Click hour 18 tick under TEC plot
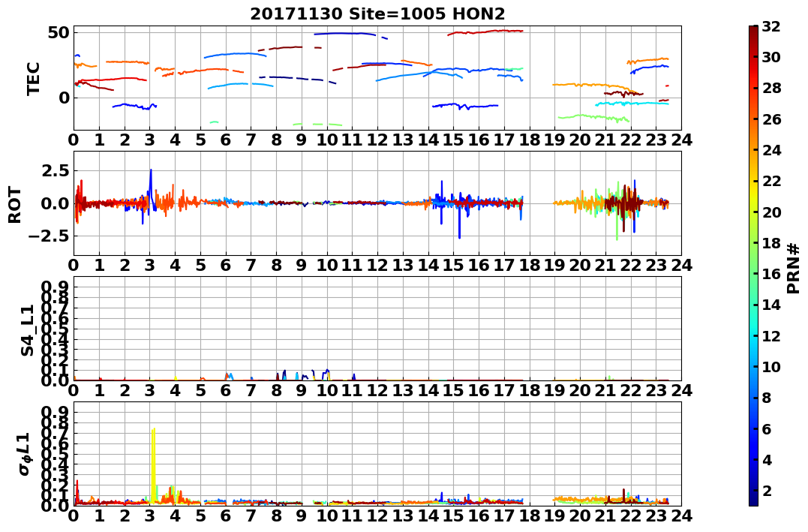The width and height of the screenshot is (808, 532). pyautogui.click(x=530, y=140)
